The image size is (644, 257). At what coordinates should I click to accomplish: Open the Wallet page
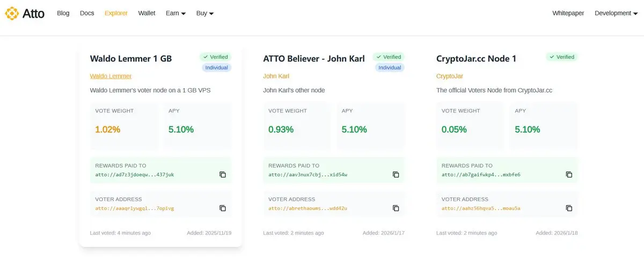click(147, 13)
